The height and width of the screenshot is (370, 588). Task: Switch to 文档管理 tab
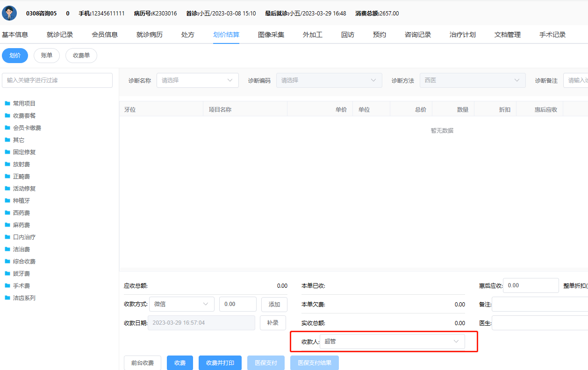(x=508, y=35)
